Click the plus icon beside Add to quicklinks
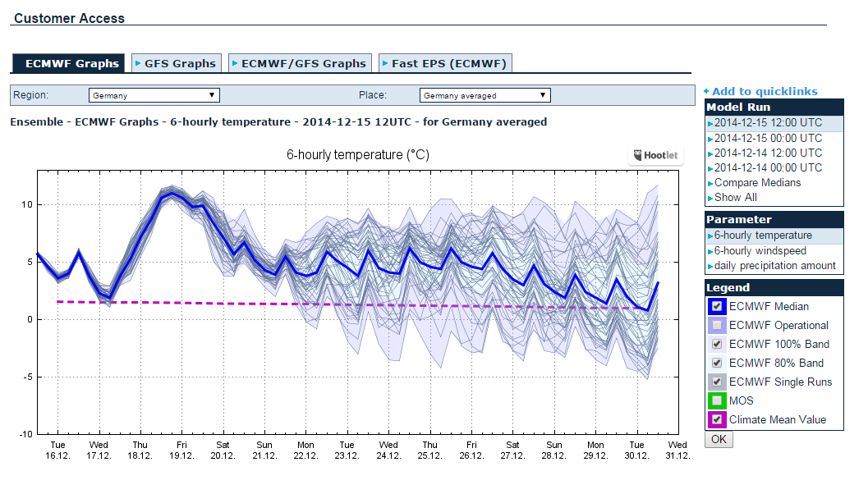 point(706,91)
